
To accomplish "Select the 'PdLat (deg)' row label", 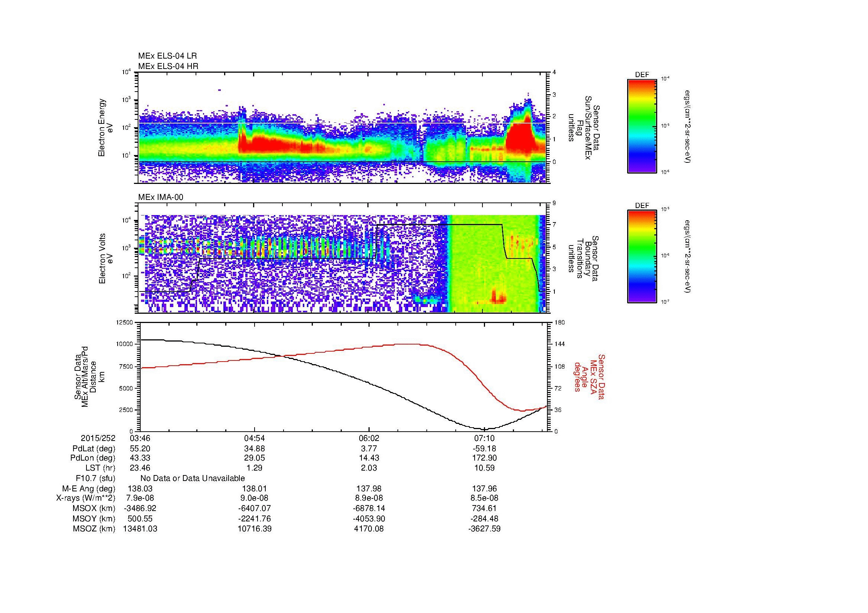I will coord(94,448).
